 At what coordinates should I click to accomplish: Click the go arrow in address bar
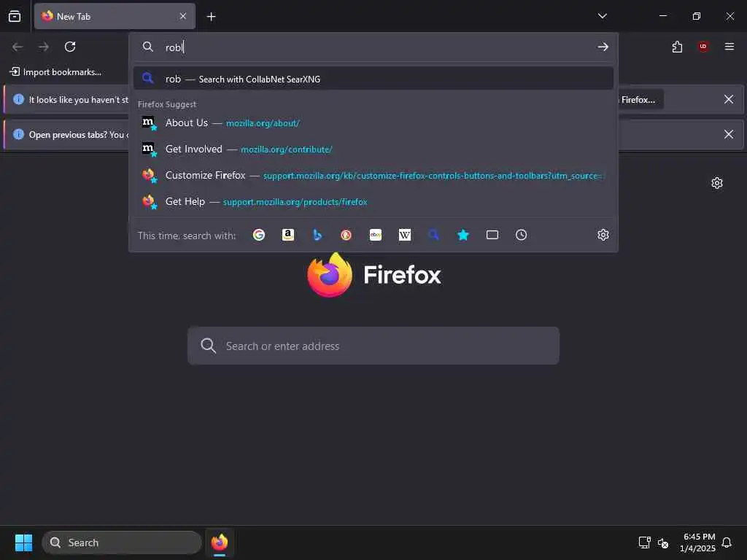pyautogui.click(x=603, y=47)
